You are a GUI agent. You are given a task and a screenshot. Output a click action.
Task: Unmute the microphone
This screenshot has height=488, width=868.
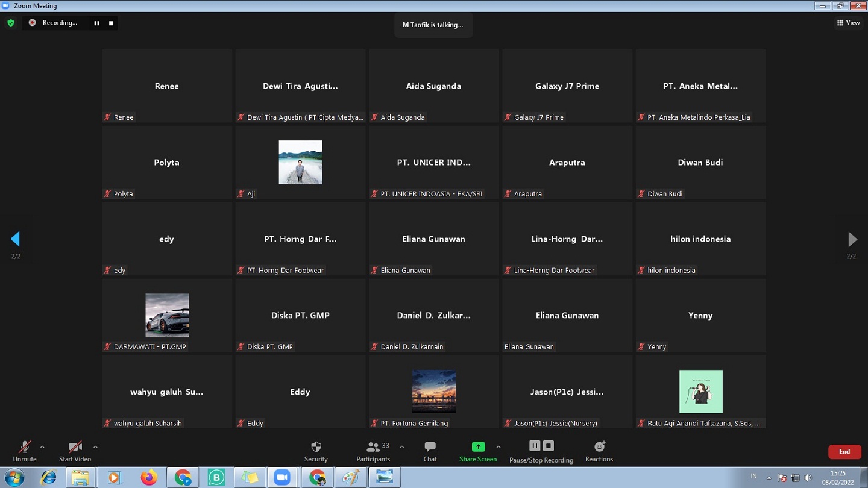tap(25, 451)
